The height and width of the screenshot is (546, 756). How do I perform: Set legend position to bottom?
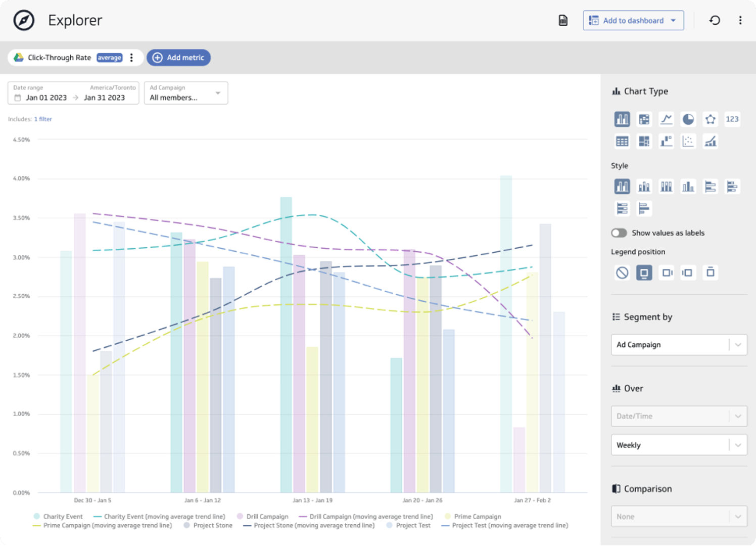tap(644, 273)
